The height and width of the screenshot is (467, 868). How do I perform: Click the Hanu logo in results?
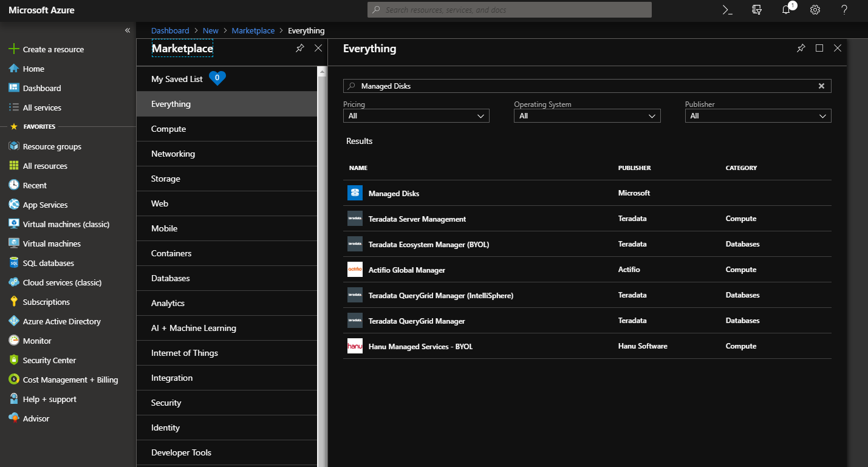point(355,346)
